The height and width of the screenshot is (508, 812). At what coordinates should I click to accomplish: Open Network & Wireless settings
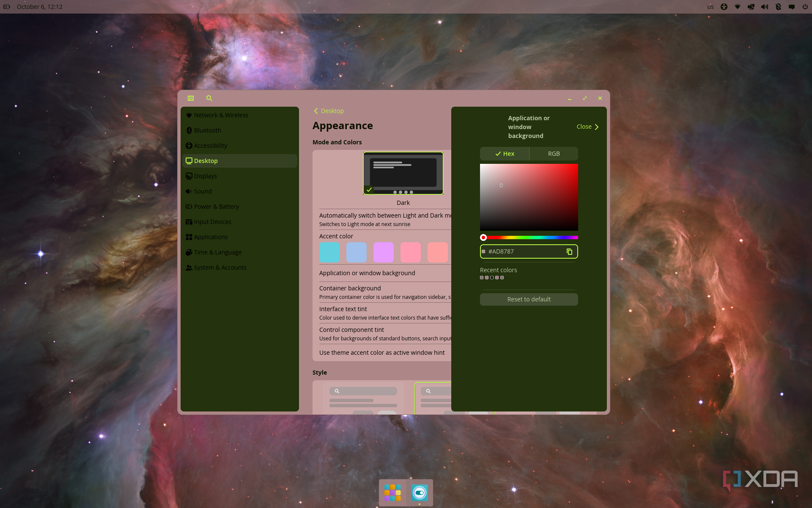point(240,115)
